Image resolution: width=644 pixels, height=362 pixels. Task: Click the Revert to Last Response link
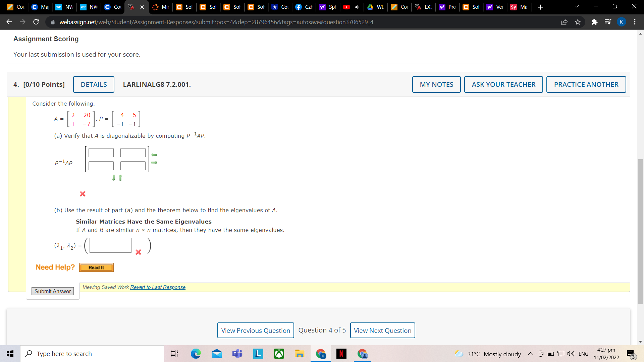158,287
